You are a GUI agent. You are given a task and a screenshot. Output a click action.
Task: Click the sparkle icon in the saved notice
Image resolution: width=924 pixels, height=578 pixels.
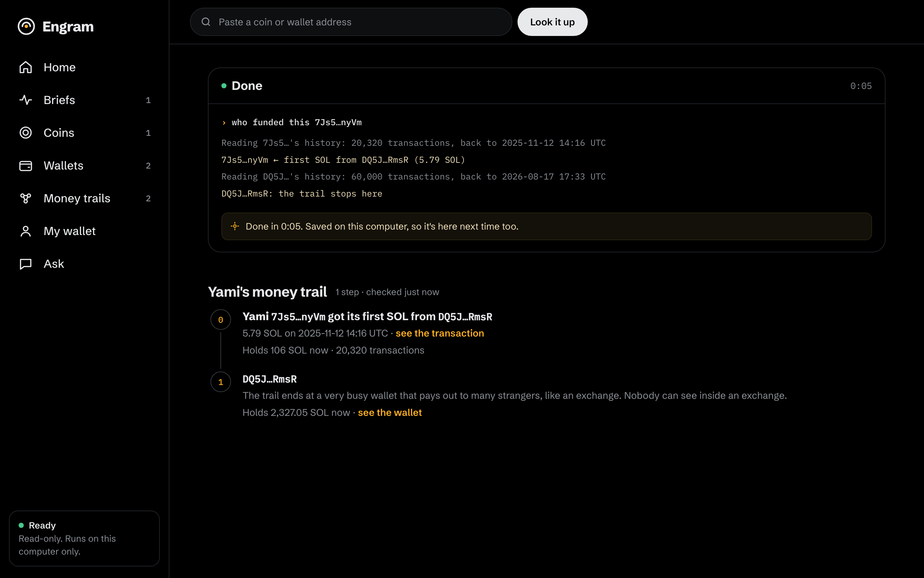235,226
